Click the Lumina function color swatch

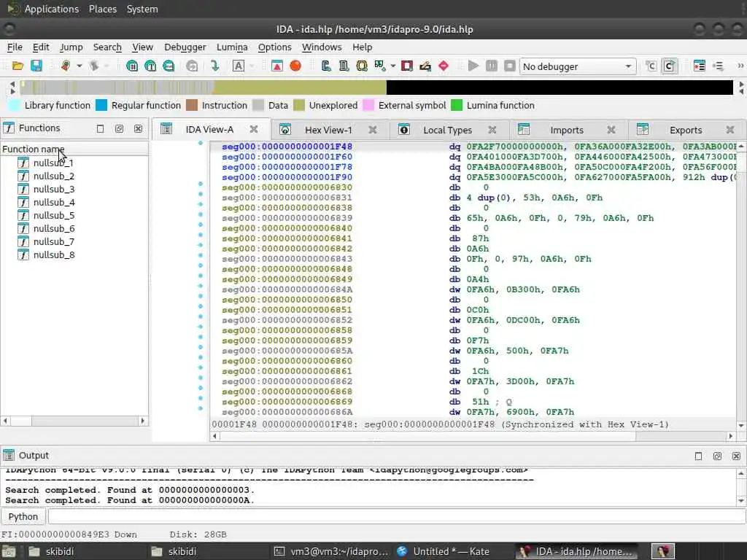coord(457,105)
